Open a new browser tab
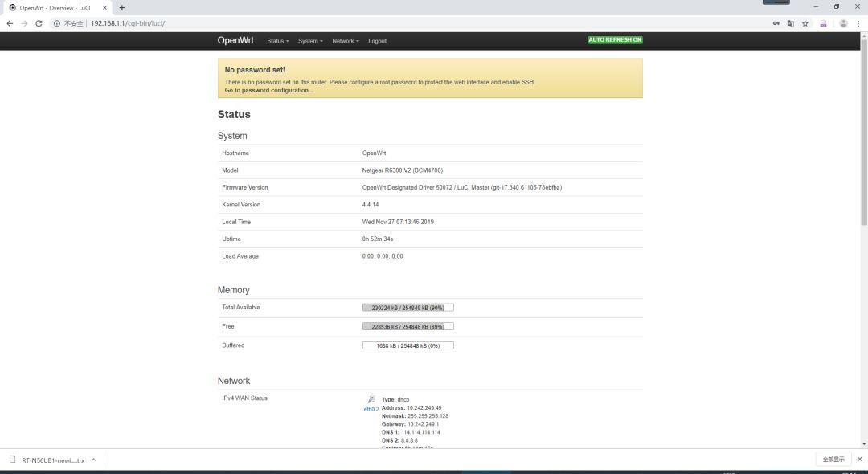The height and width of the screenshot is (474, 868). 122,8
